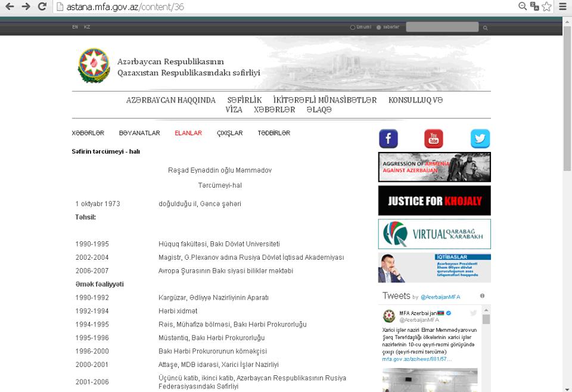The height and width of the screenshot is (392, 572).
Task: Expand the AZƏRBAYCAN HAQQINDA menu
Action: point(170,100)
